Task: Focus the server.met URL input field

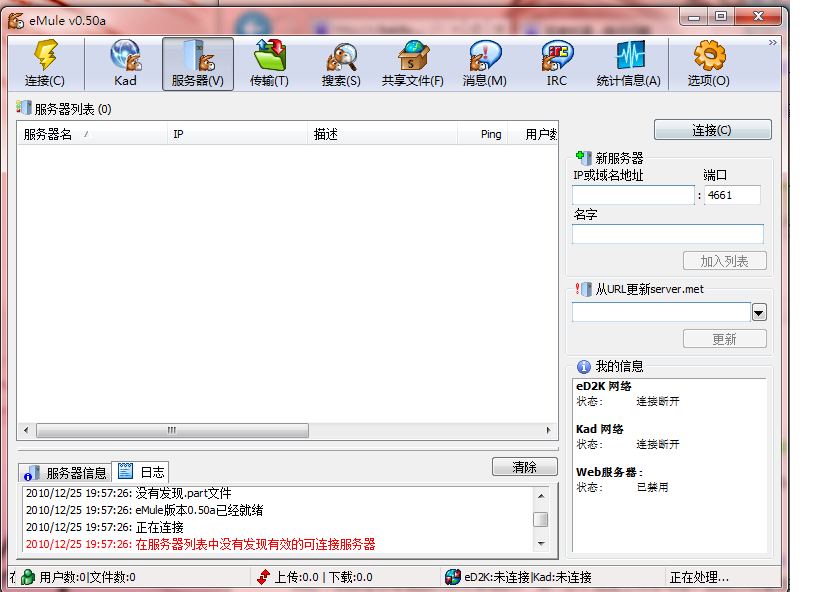Action: [661, 312]
